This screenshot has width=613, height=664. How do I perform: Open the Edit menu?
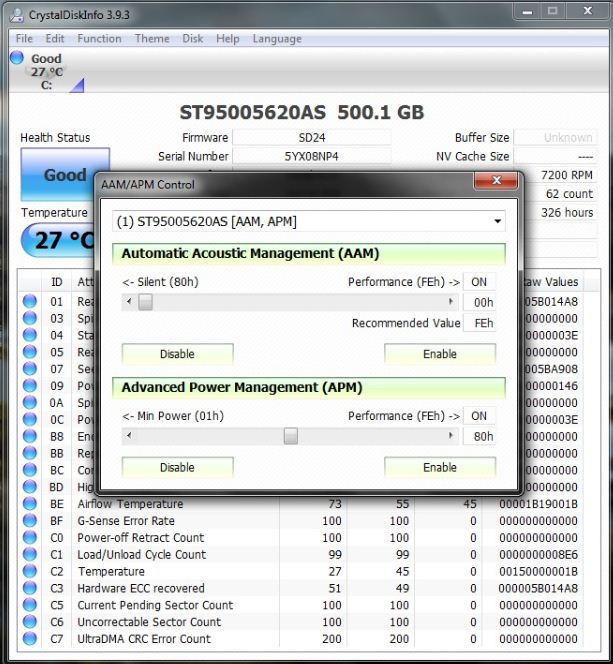tap(55, 39)
